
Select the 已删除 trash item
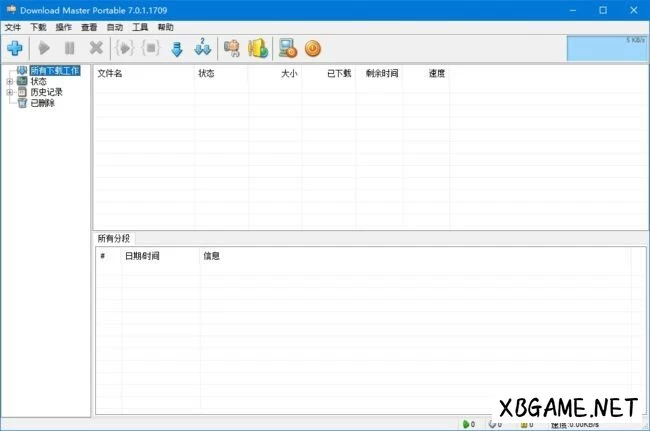pos(42,102)
